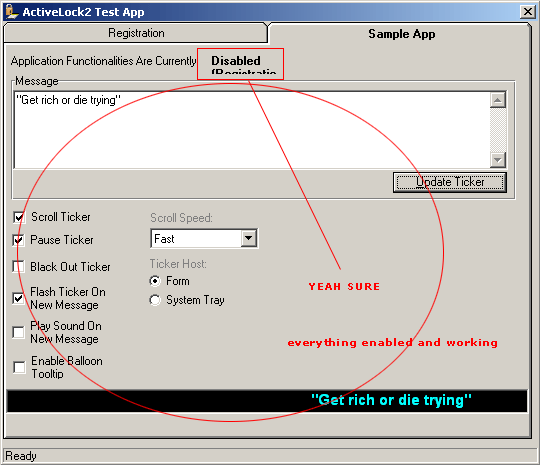Screen dimensions: 540x465
Task: Check the Enable Balloon Tooltip option
Action: coord(19,367)
